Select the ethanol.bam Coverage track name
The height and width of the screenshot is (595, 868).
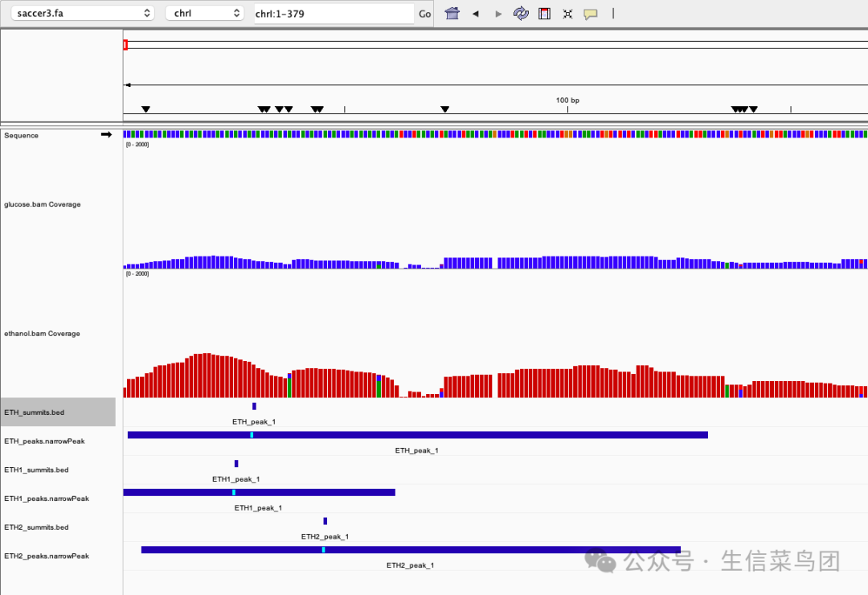click(42, 334)
